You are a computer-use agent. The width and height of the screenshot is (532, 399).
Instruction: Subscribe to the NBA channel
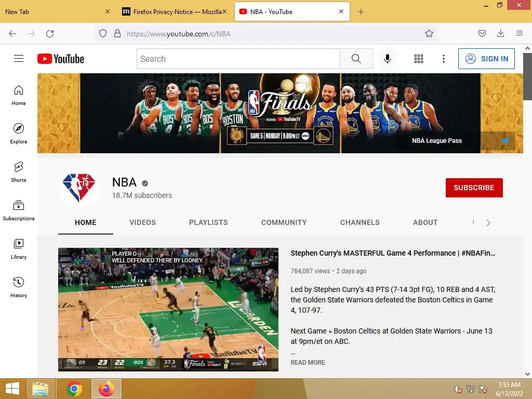point(474,188)
